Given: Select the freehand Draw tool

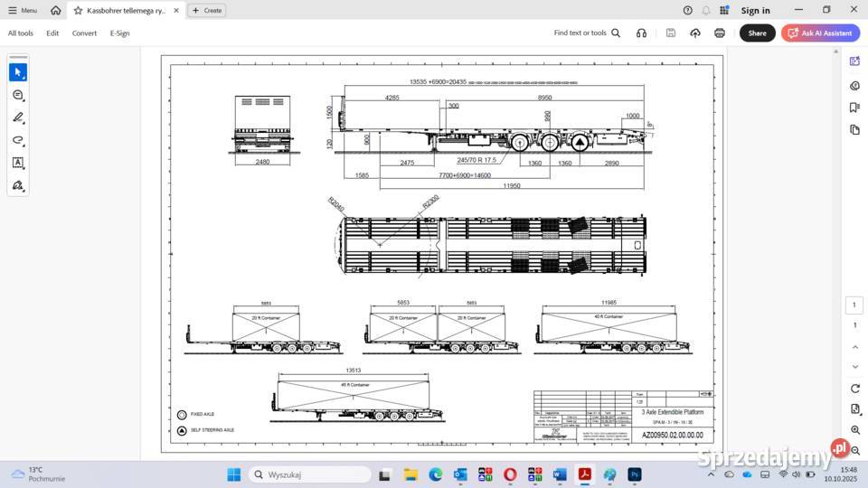Looking at the screenshot, I should point(18,140).
